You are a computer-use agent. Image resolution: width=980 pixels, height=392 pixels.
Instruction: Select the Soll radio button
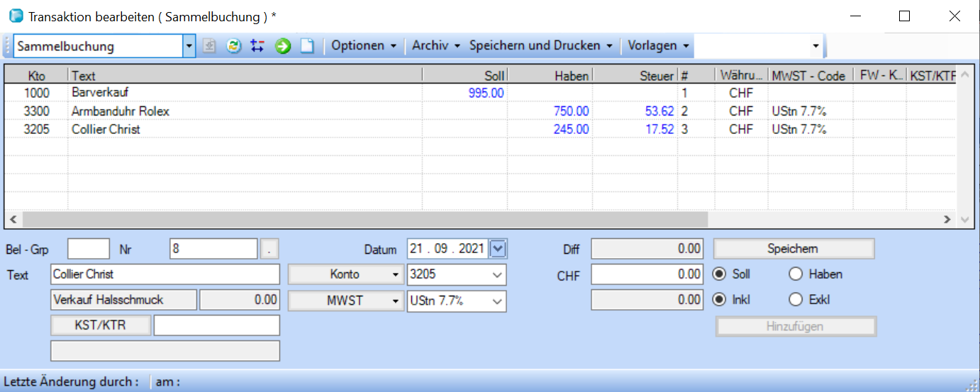coord(719,274)
